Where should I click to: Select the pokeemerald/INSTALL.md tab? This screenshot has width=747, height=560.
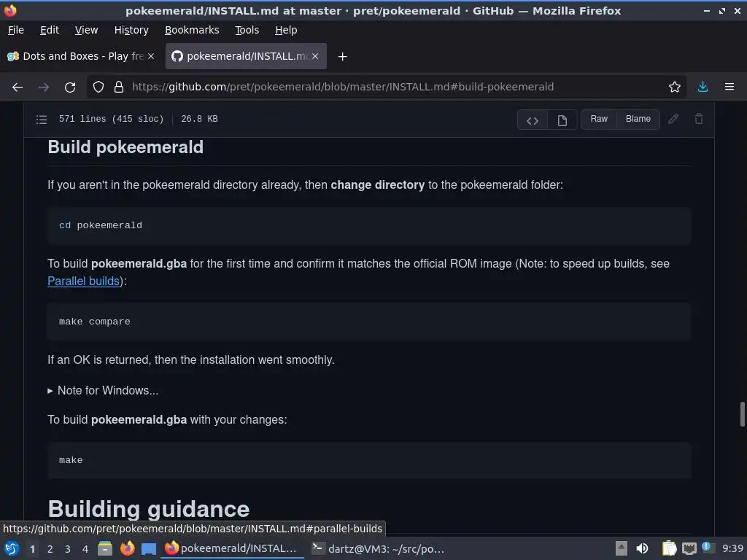[x=246, y=56]
